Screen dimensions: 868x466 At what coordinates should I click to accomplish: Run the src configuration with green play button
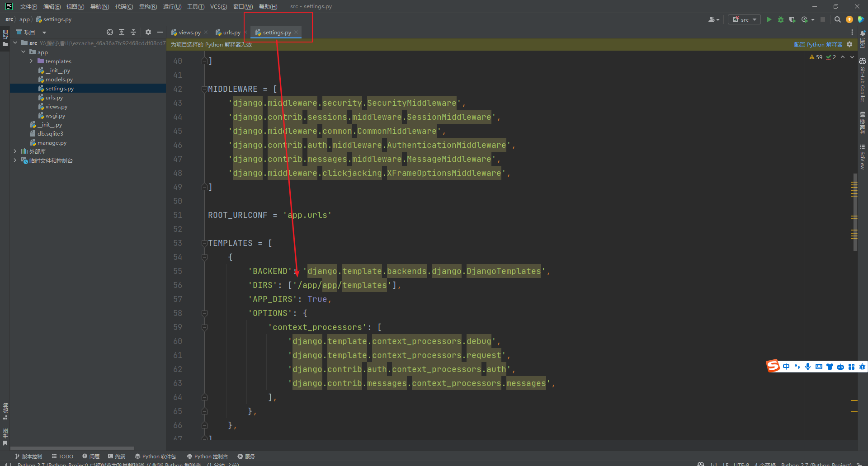769,19
